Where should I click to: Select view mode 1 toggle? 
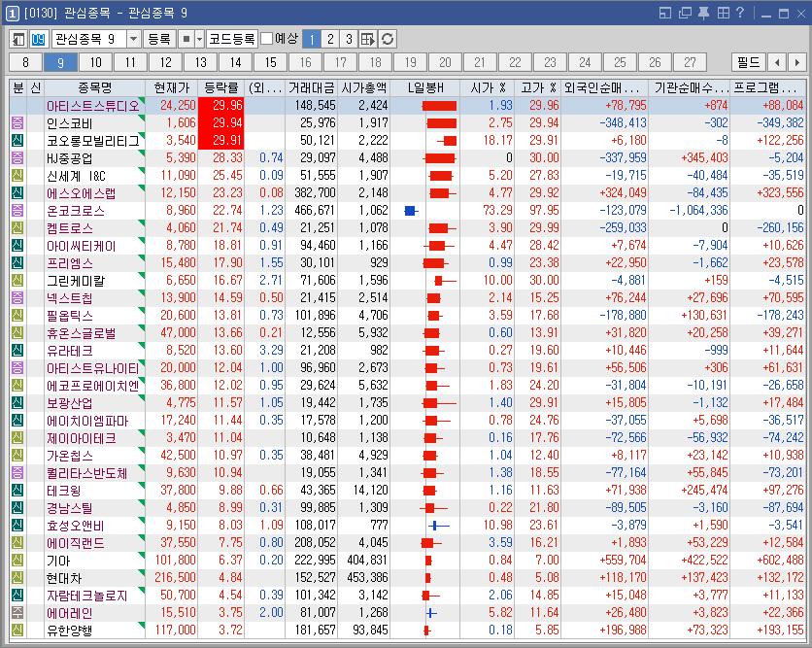[312, 39]
